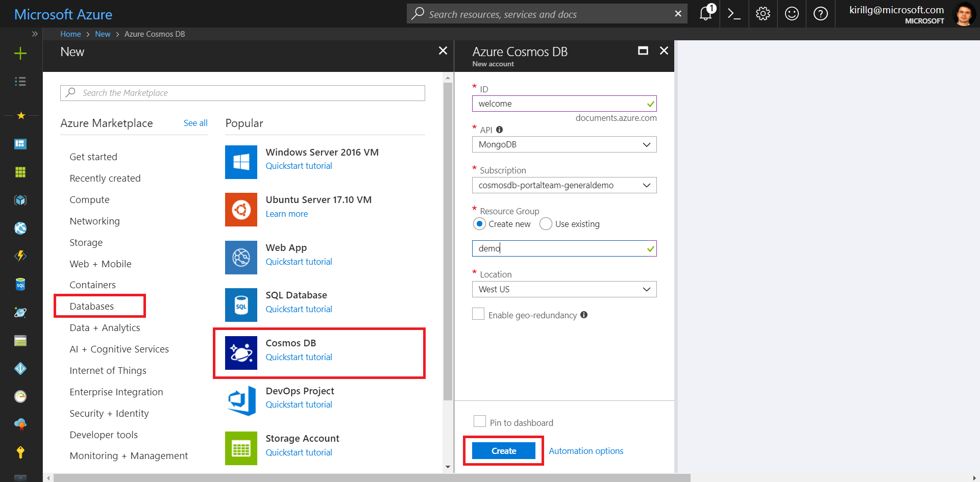Image resolution: width=980 pixels, height=482 pixels.
Task: Expand the API dropdown showing MongoDB
Action: [564, 144]
